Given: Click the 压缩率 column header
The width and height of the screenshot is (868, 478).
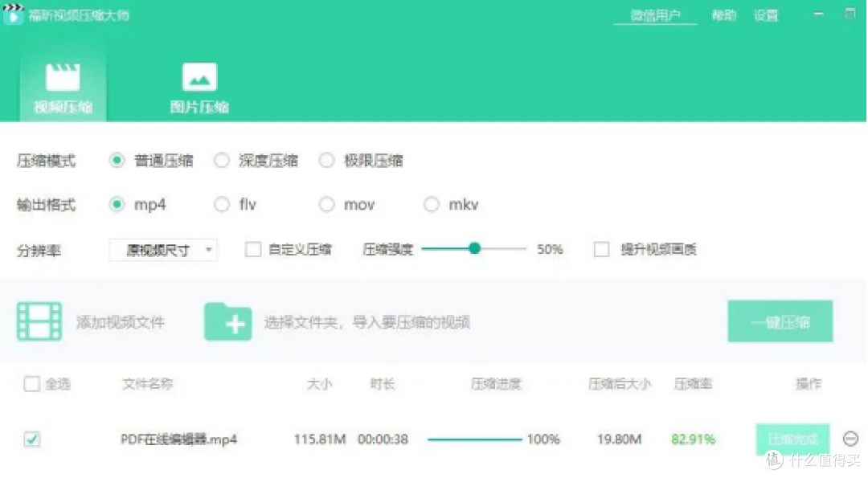Looking at the screenshot, I should pyautogui.click(x=693, y=384).
